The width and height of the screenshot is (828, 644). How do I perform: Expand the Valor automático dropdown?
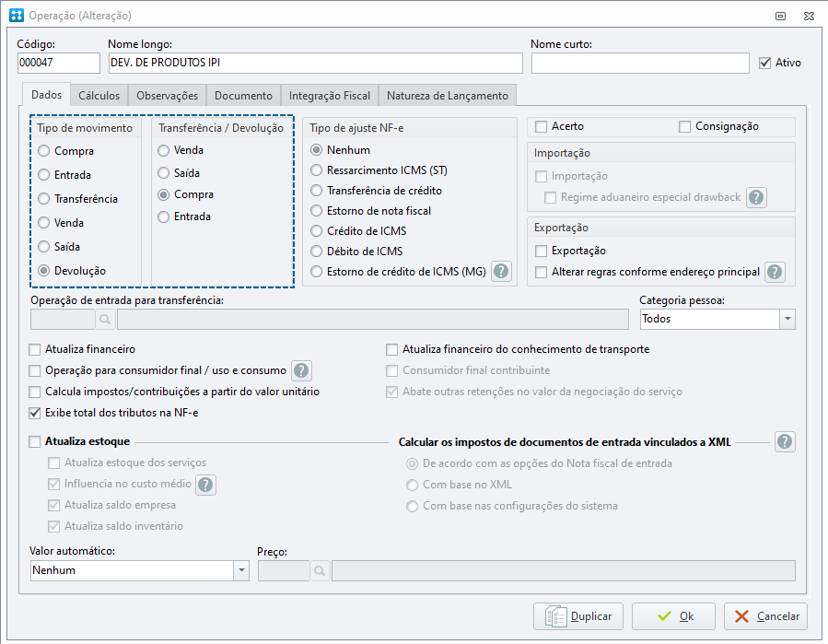click(241, 570)
